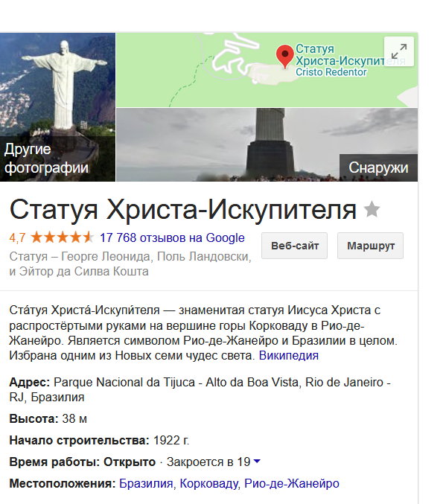446x504 pixels.
Task: Follow the Википедия link
Action: tap(289, 356)
